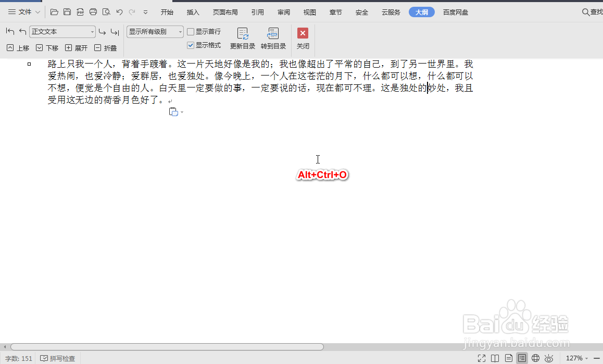Enter full screen view icon
The image size is (603, 364).
click(482, 358)
